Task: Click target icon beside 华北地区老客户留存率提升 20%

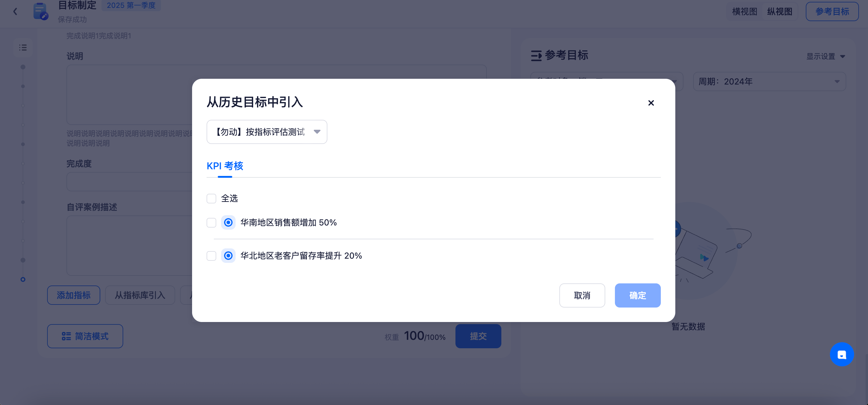Action: [x=228, y=256]
